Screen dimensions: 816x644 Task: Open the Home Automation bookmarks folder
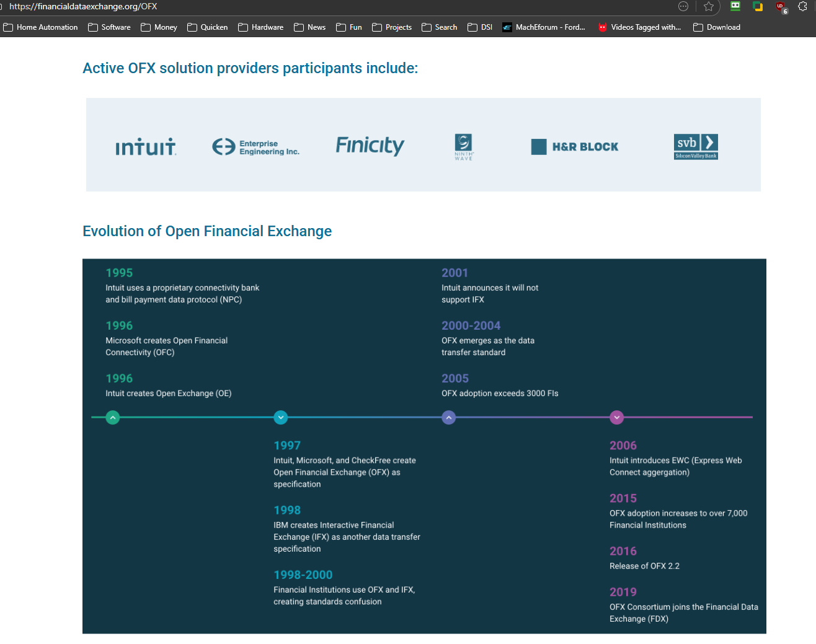pos(41,27)
